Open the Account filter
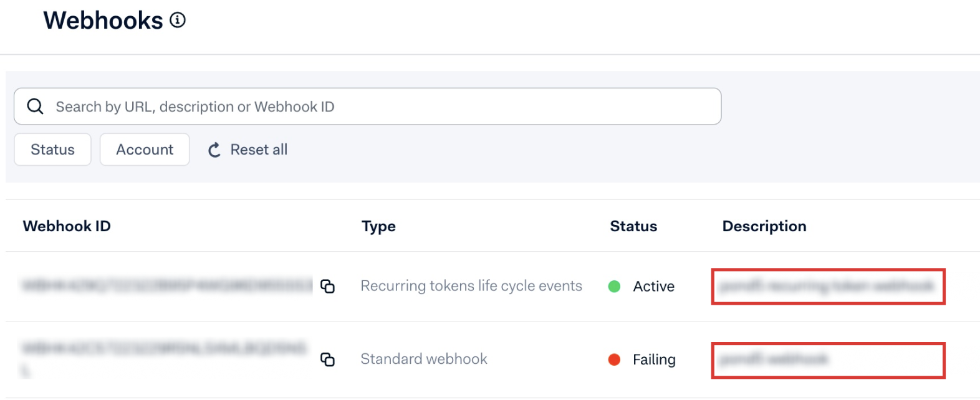The image size is (980, 400). [x=145, y=150]
